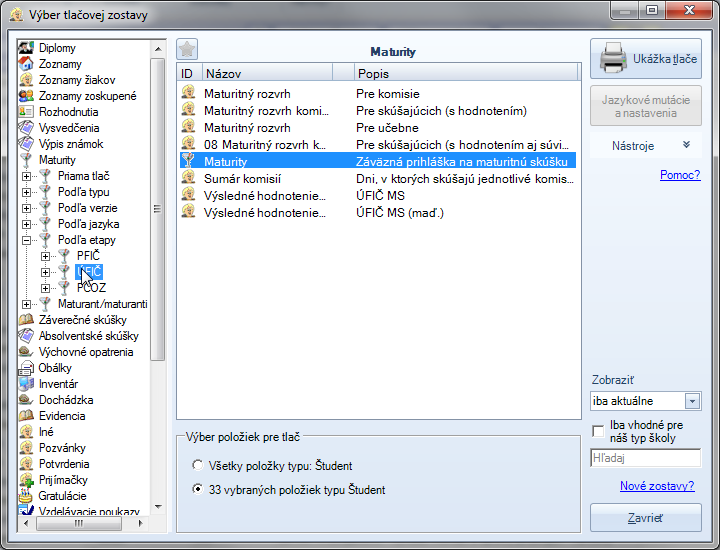Click the Zoznamy zoskupené people icon
The height and width of the screenshot is (550, 721).
[26, 96]
